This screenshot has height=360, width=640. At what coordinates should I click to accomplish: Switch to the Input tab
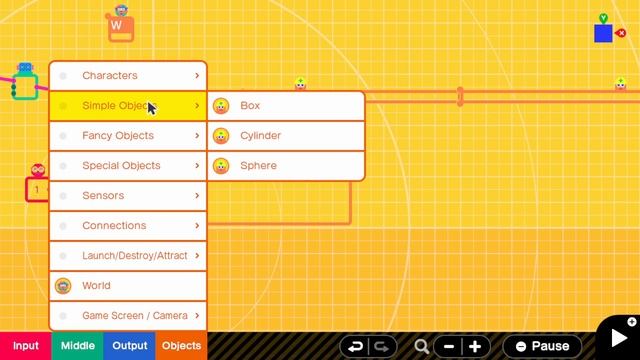tap(26, 346)
